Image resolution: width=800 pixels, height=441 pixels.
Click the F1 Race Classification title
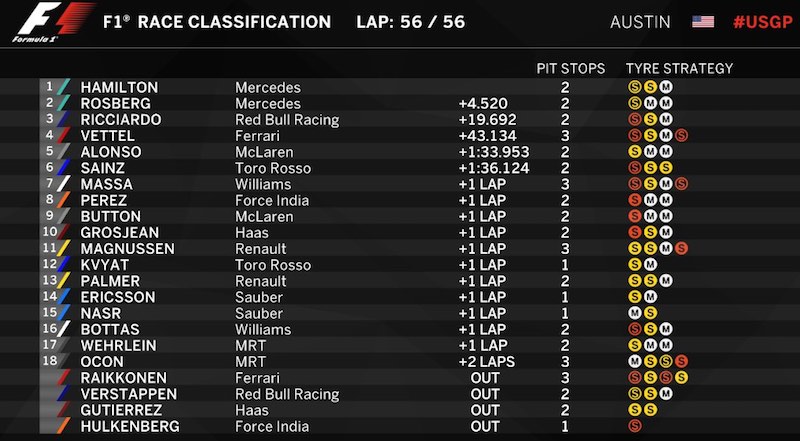217,22
